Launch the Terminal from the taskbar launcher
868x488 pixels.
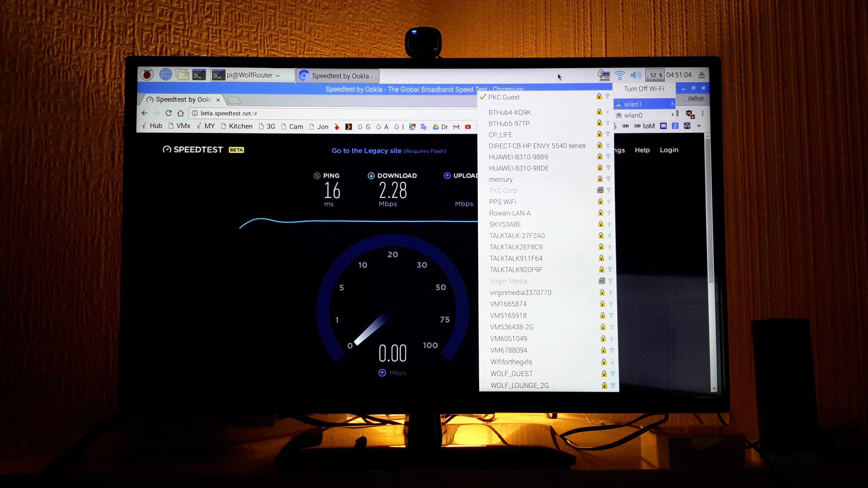click(199, 75)
